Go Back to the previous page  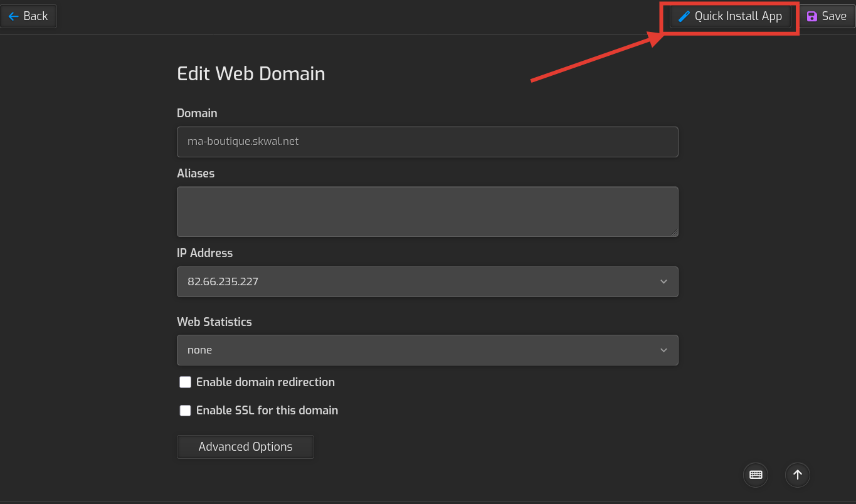click(x=28, y=16)
